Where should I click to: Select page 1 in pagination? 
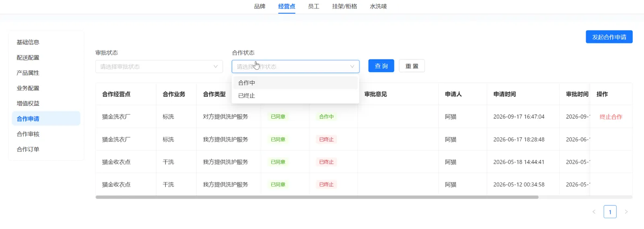tap(610, 212)
